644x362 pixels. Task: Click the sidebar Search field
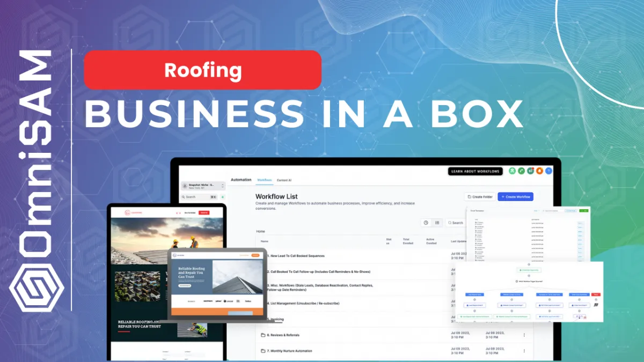(x=199, y=197)
